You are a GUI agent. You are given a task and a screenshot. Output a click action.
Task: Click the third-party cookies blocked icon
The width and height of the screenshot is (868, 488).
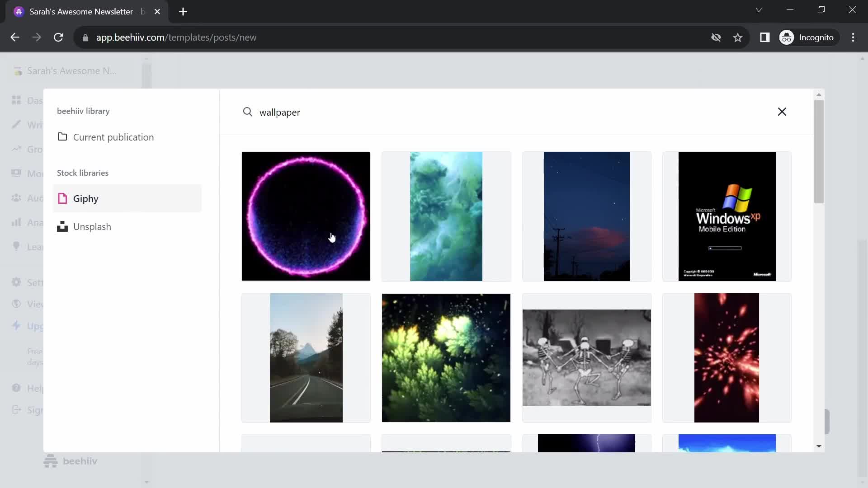(x=716, y=38)
